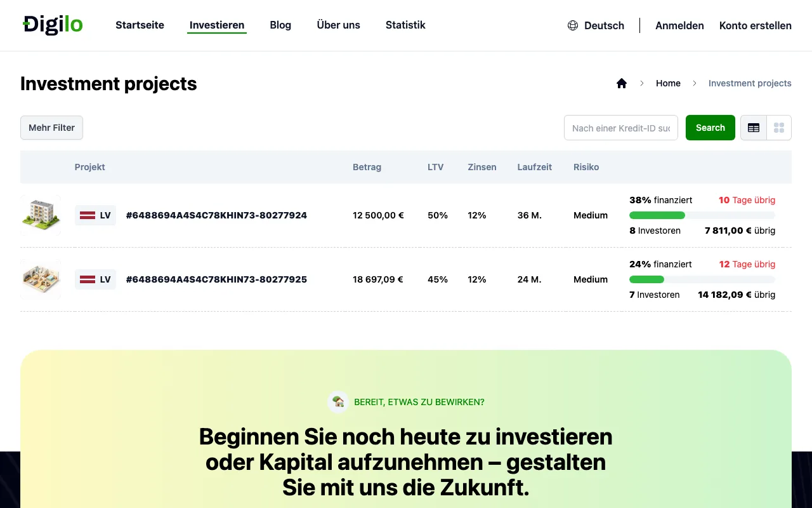Click Konto erstellen link
812x508 pixels.
(756, 25)
